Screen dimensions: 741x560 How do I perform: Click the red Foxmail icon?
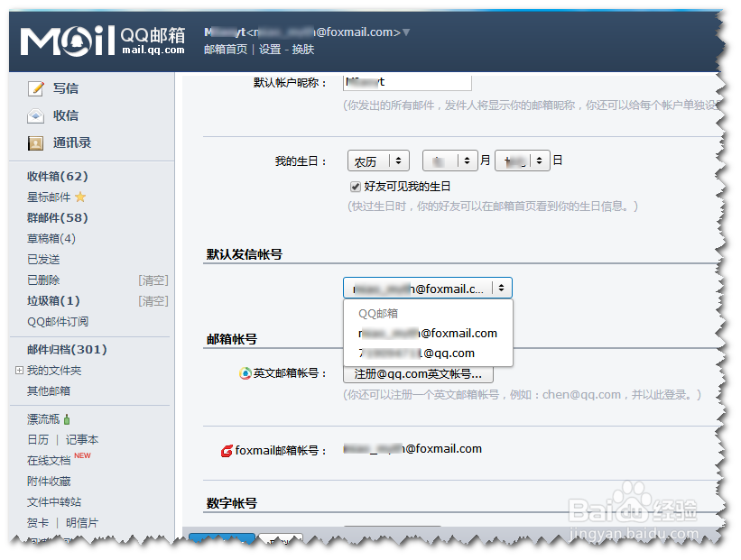(227, 451)
